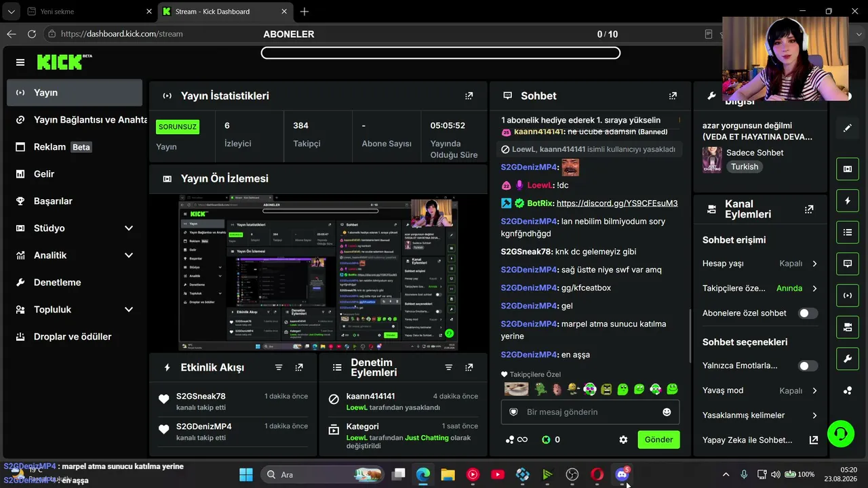Click the lightning activity icon in right rail

(848, 201)
